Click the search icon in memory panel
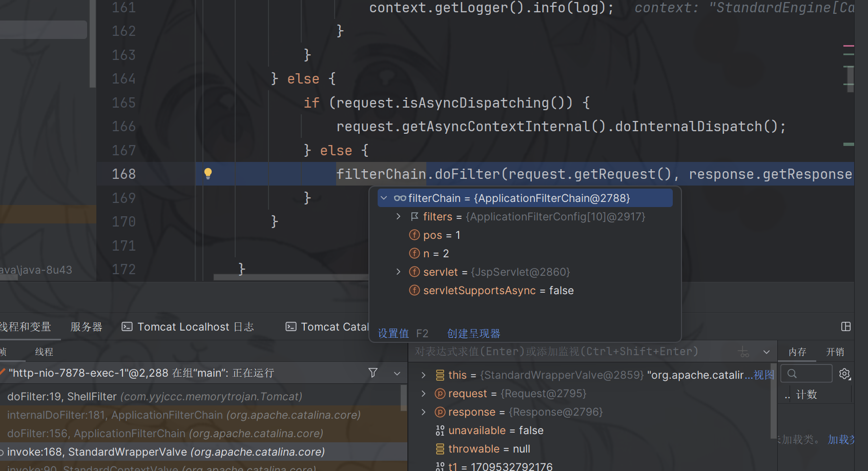Viewport: 868px width, 471px height. (x=792, y=374)
